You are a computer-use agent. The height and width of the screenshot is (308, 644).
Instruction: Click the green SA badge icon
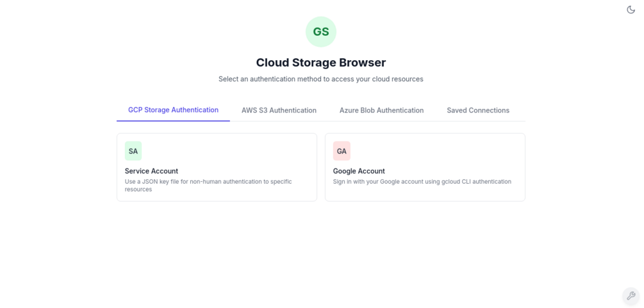click(133, 151)
